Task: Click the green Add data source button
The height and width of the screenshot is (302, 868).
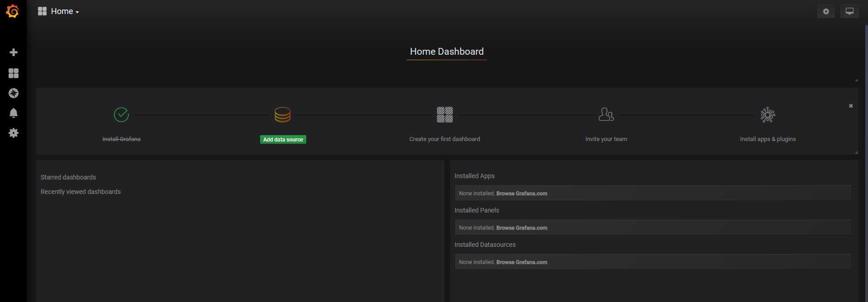Action: point(283,140)
